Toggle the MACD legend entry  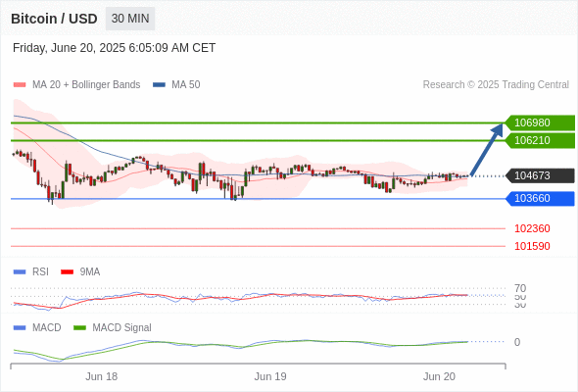(37, 327)
